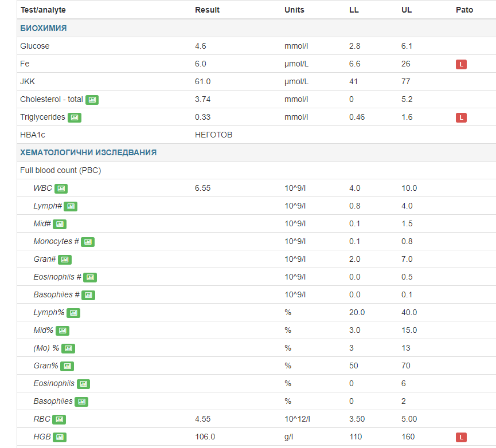Click the БИОХИМИЯ section header

[x=44, y=28]
